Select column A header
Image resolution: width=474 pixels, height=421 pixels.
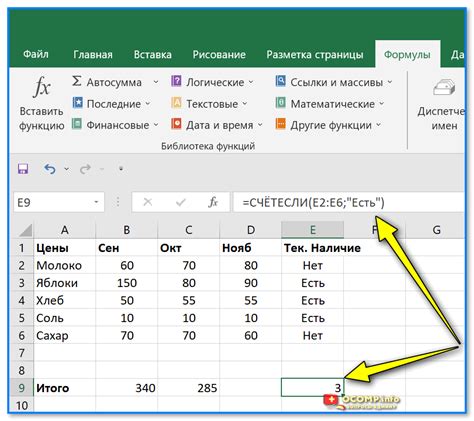coord(64,230)
